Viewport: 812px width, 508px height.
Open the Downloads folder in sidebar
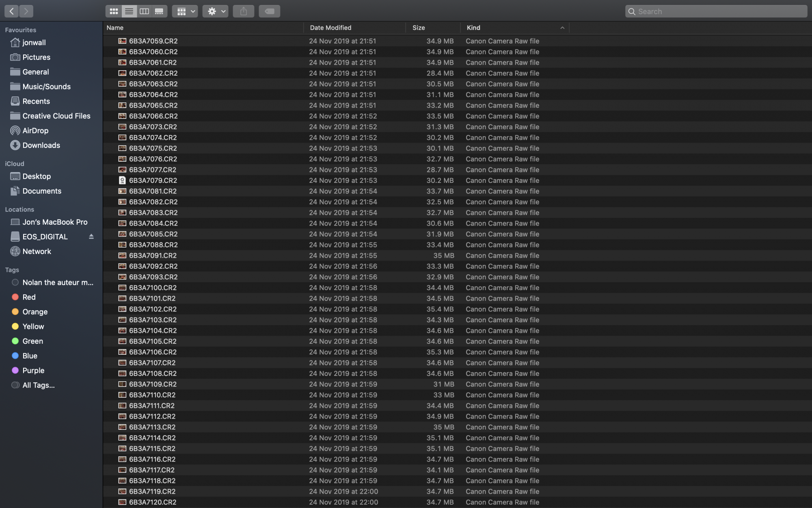(41, 145)
